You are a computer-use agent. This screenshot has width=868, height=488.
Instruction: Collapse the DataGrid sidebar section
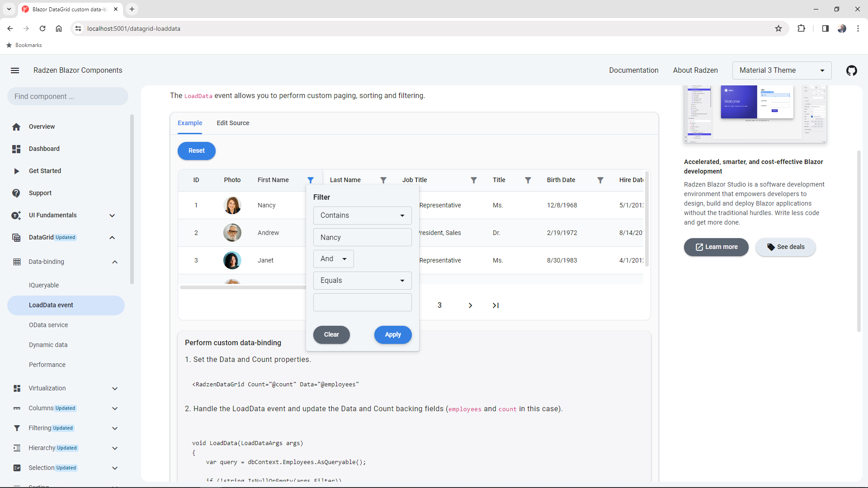pos(112,237)
